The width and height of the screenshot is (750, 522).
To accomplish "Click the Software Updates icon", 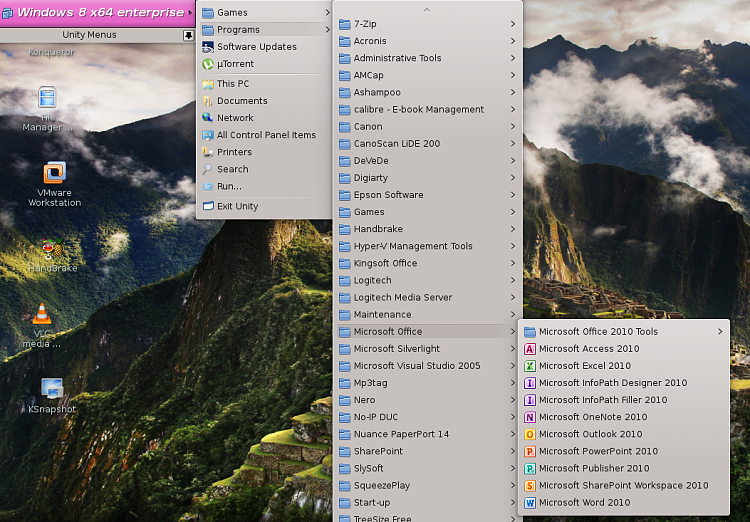I will tap(208, 46).
